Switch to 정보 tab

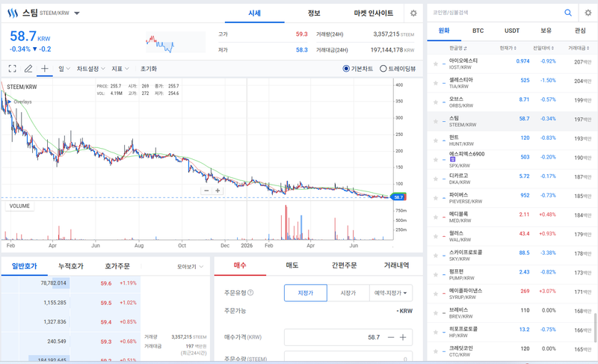(x=314, y=13)
